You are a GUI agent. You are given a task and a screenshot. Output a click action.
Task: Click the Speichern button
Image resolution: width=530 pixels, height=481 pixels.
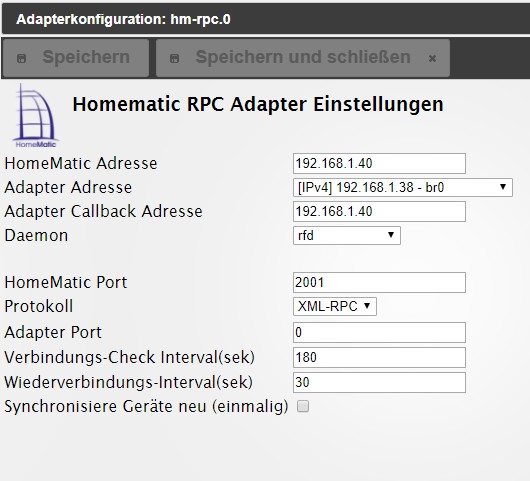pos(76,57)
